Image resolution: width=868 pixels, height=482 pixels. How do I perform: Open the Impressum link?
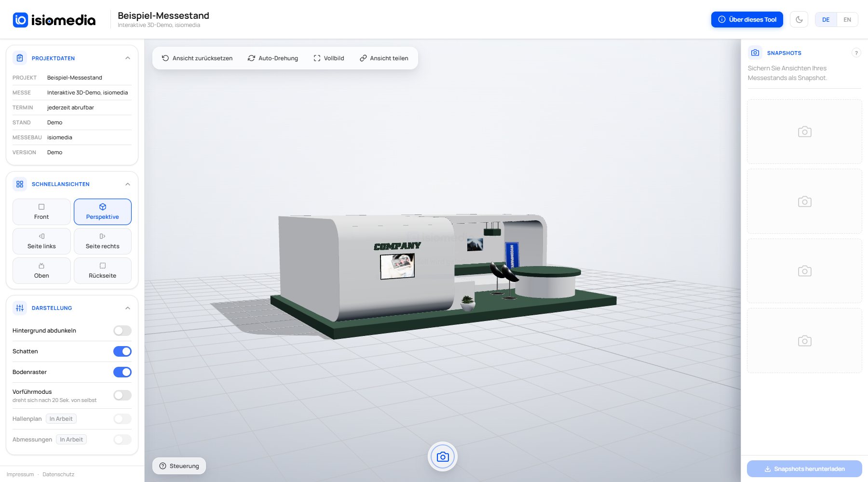click(x=20, y=474)
